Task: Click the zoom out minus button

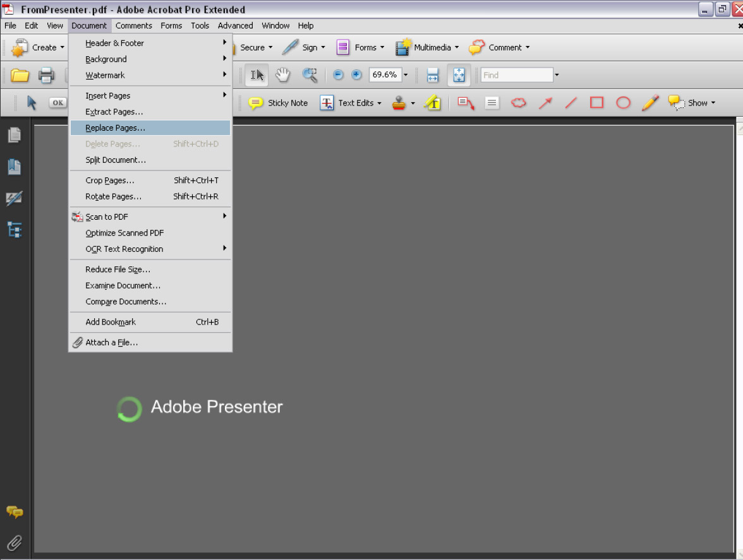Action: (338, 75)
